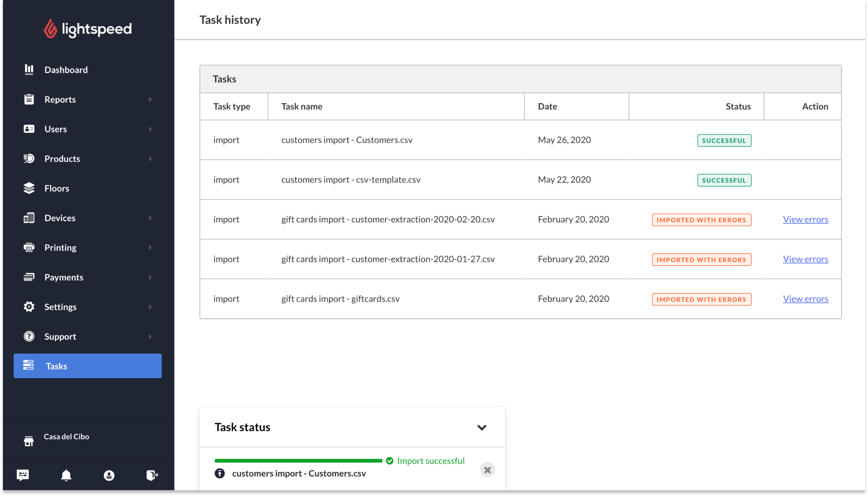Click the Printing printer icon
Screen dimensions: 868x496
[29, 247]
